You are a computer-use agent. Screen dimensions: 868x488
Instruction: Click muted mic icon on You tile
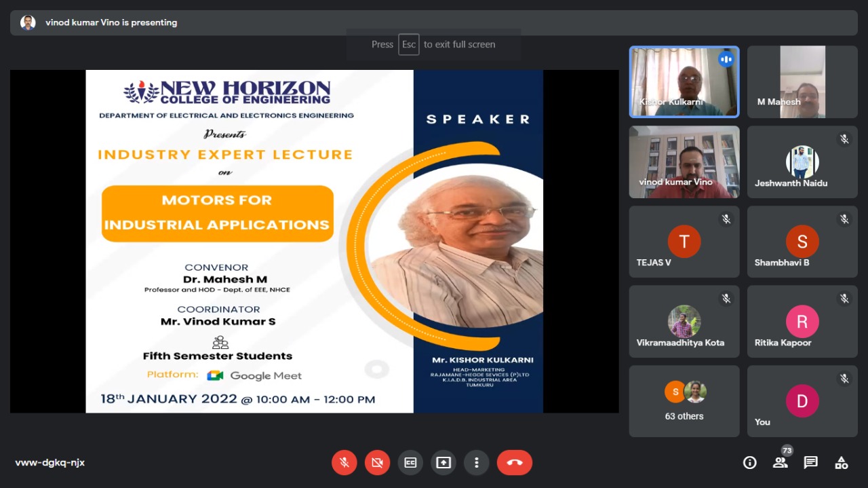tap(844, 379)
